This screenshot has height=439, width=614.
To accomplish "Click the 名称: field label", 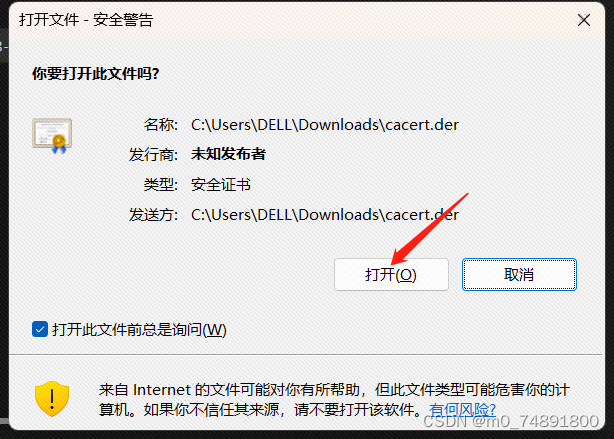I will 161,125.
